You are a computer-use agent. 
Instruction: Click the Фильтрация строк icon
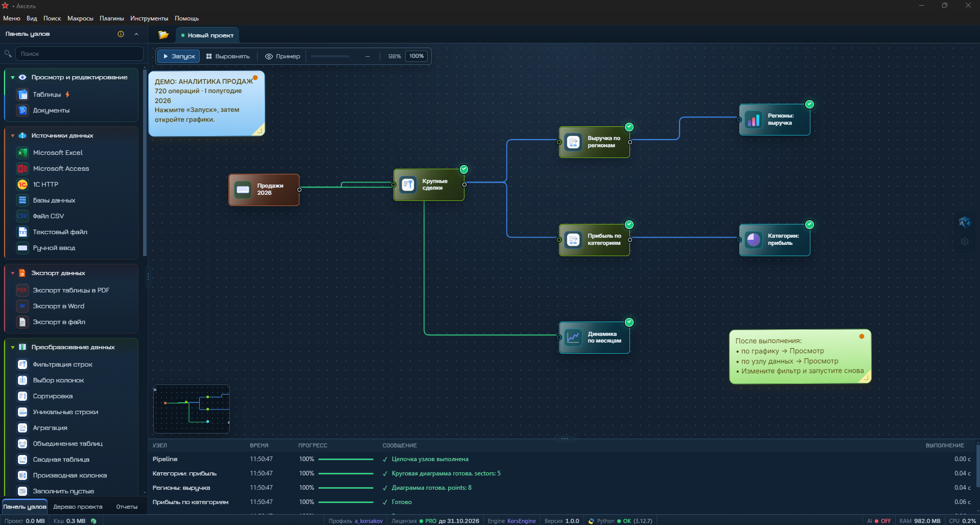pos(22,364)
